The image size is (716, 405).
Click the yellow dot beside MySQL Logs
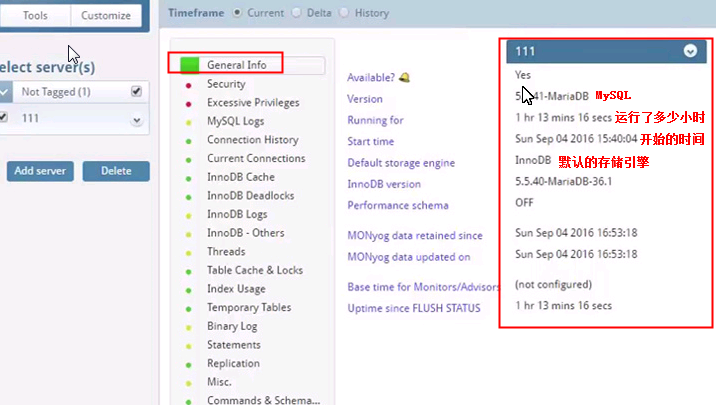pyautogui.click(x=189, y=123)
